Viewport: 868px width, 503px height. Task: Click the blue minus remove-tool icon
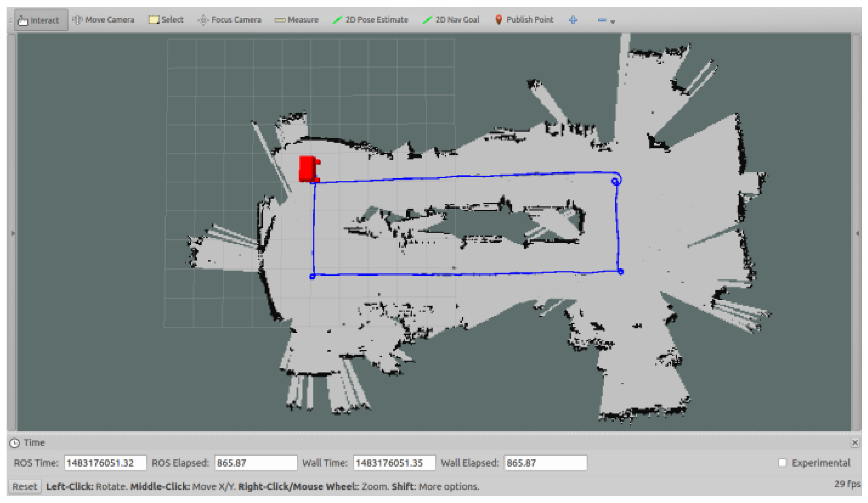click(x=602, y=20)
